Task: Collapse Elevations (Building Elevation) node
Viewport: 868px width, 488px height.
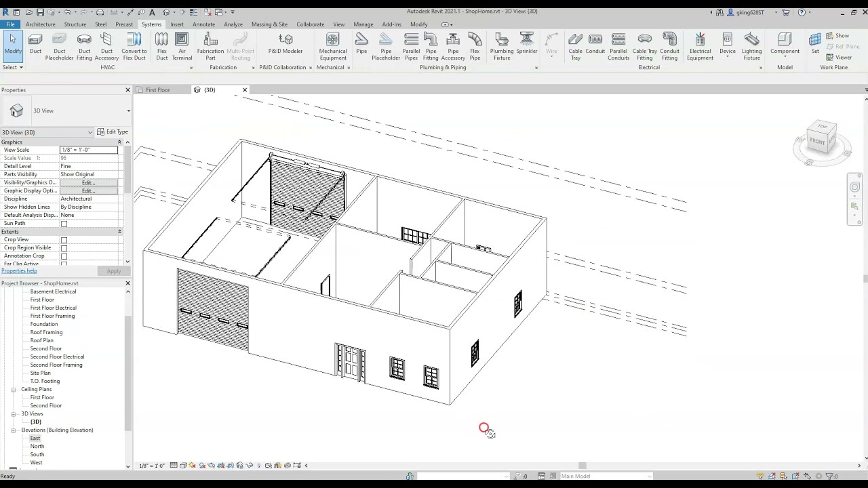Action: point(13,430)
